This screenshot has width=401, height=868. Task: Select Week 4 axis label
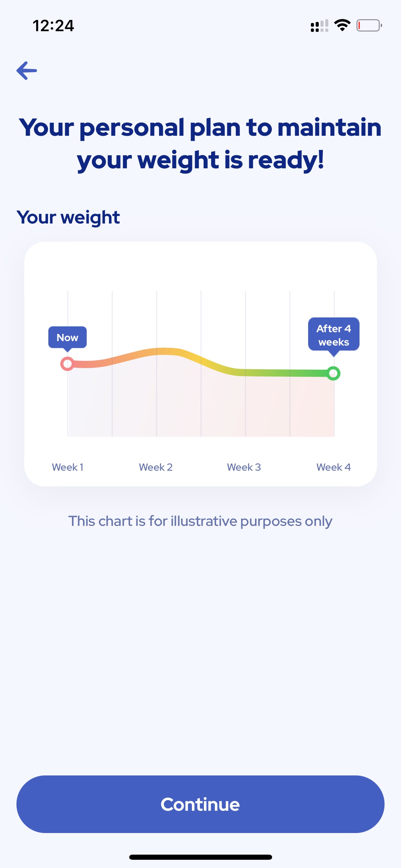pos(333,467)
